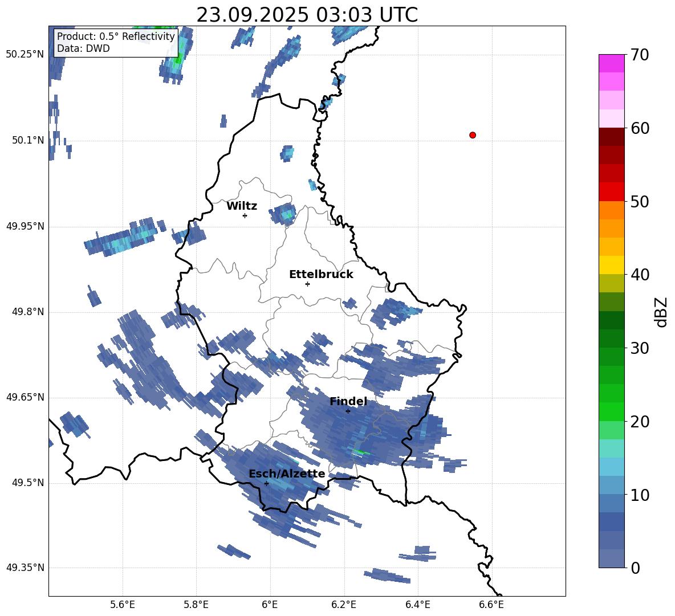The height and width of the screenshot is (616, 675).
Task: Click the magenta top segment of the colorbar
Action: (x=611, y=63)
